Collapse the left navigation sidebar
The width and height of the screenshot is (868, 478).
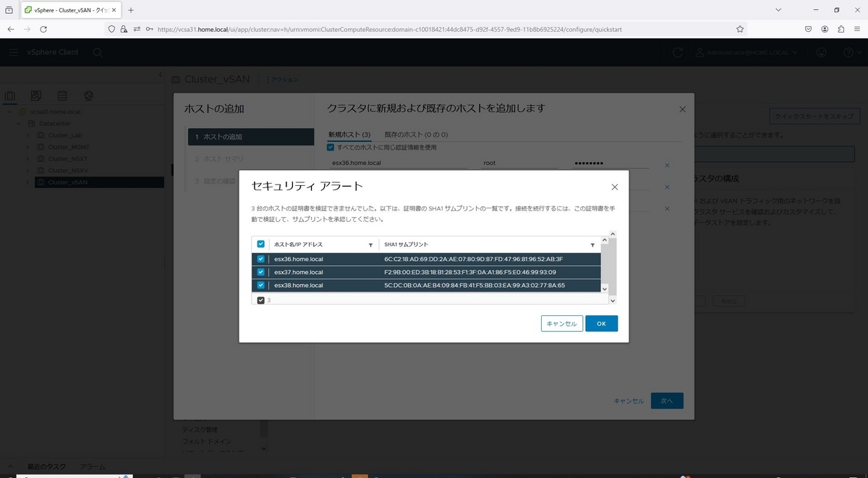tap(161, 75)
